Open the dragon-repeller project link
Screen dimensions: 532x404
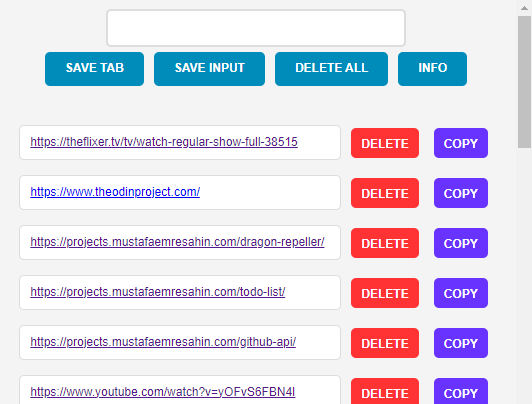[177, 242]
